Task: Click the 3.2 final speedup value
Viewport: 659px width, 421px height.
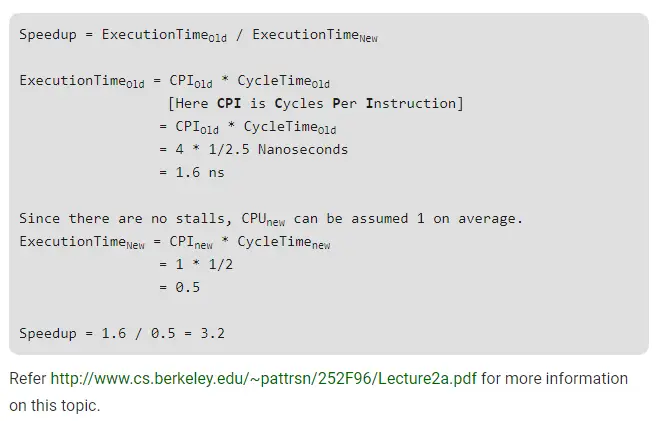Action: (212, 333)
